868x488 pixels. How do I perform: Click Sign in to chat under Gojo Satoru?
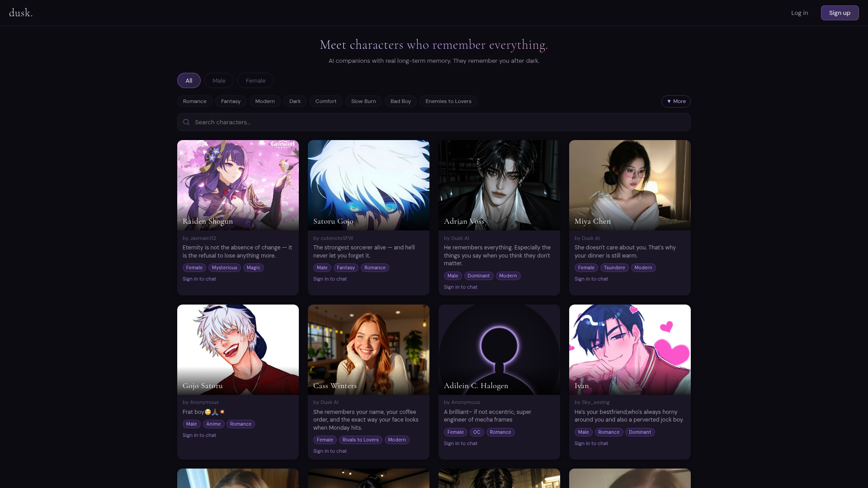[x=199, y=435]
